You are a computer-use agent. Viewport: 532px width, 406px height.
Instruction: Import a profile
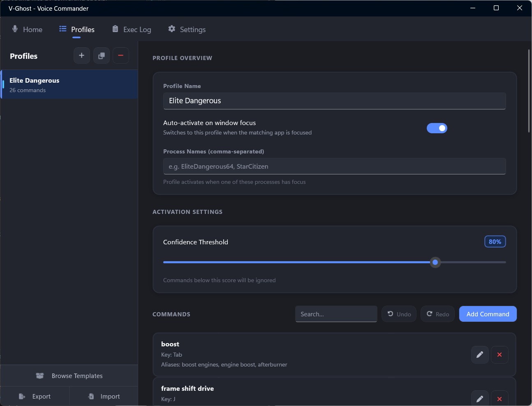click(x=104, y=396)
